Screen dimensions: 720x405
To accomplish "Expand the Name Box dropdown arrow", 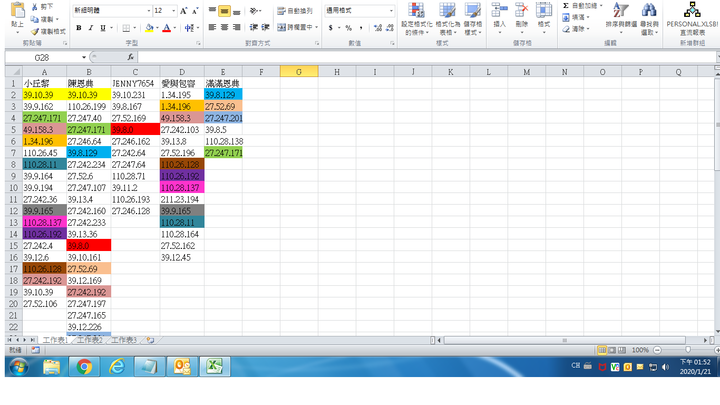I will pos(84,57).
